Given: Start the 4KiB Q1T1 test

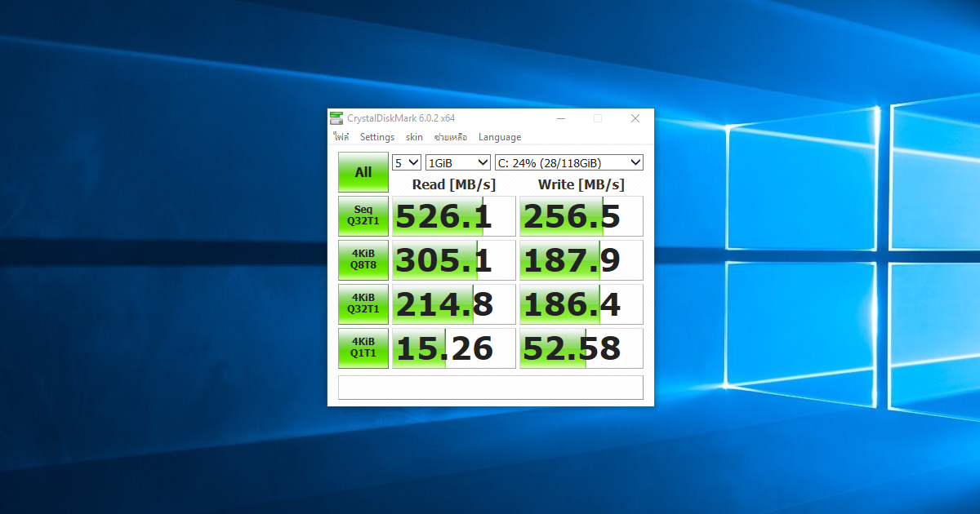Looking at the screenshot, I should pyautogui.click(x=363, y=348).
